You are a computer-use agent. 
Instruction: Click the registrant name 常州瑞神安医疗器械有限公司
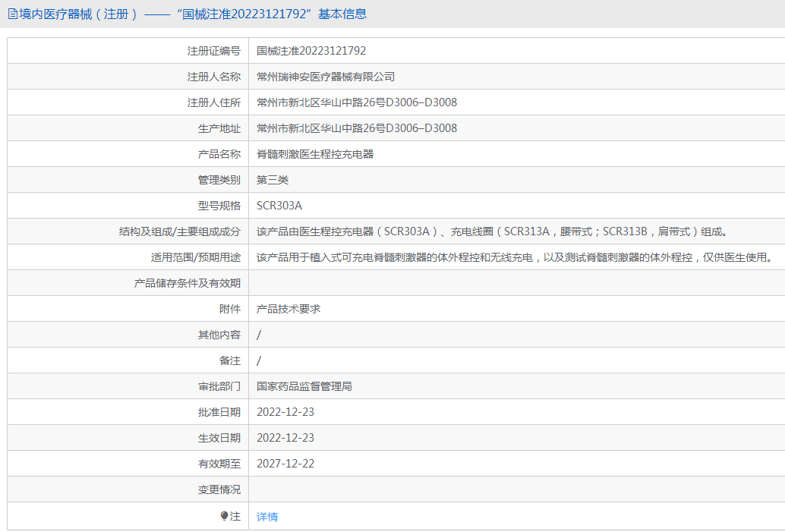click(326, 77)
